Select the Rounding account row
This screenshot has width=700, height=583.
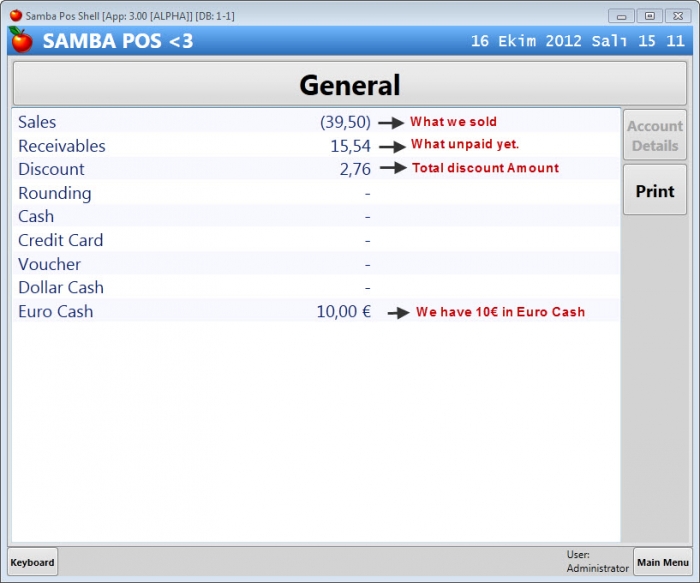click(316, 192)
